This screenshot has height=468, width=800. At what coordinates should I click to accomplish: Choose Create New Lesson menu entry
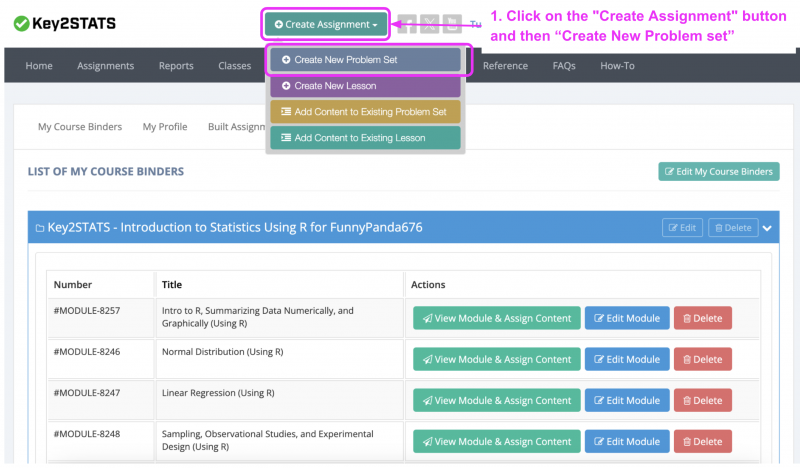[x=365, y=86]
